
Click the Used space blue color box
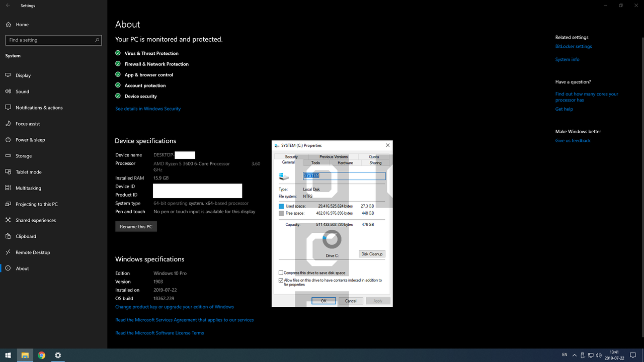coord(281,206)
